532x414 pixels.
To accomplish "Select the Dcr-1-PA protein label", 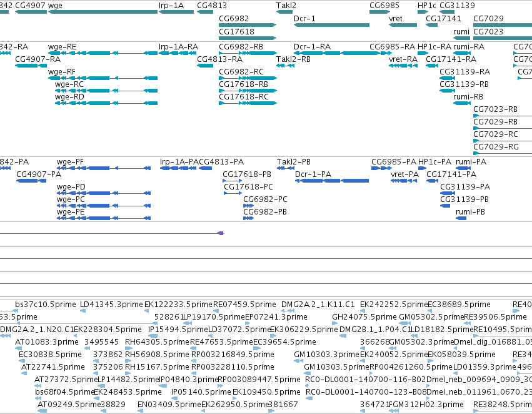I will (x=313, y=174).
